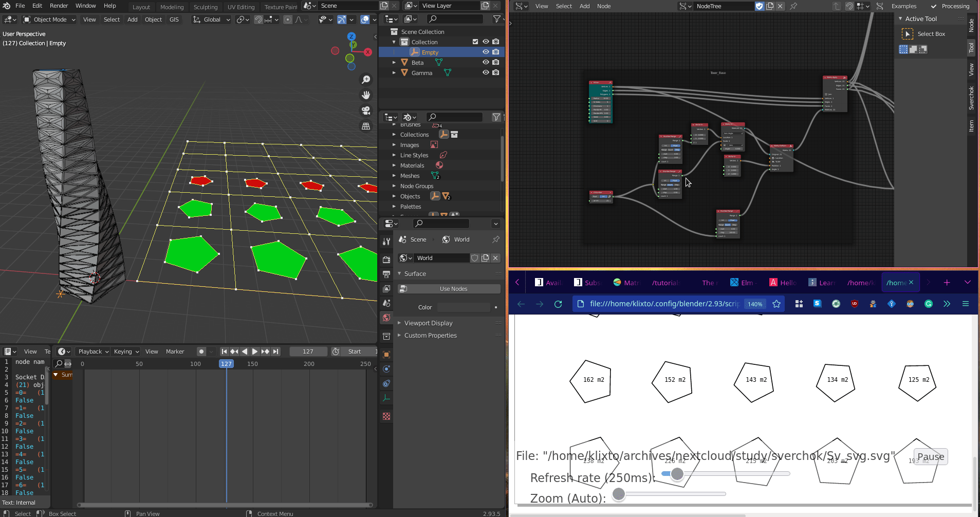The width and height of the screenshot is (980, 517).
Task: Open View Layer properties tab icon
Action: pos(386,288)
